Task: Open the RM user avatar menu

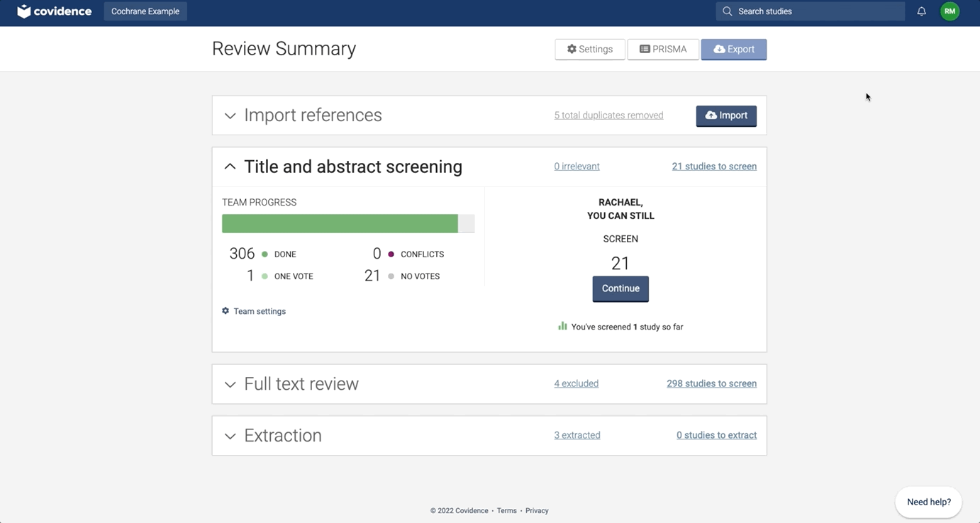Action: click(950, 11)
